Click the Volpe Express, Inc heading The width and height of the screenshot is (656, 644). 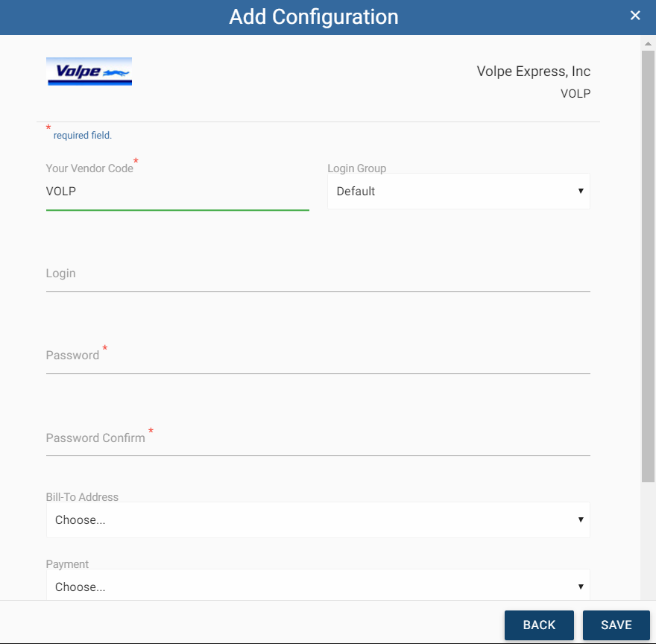[534, 71]
